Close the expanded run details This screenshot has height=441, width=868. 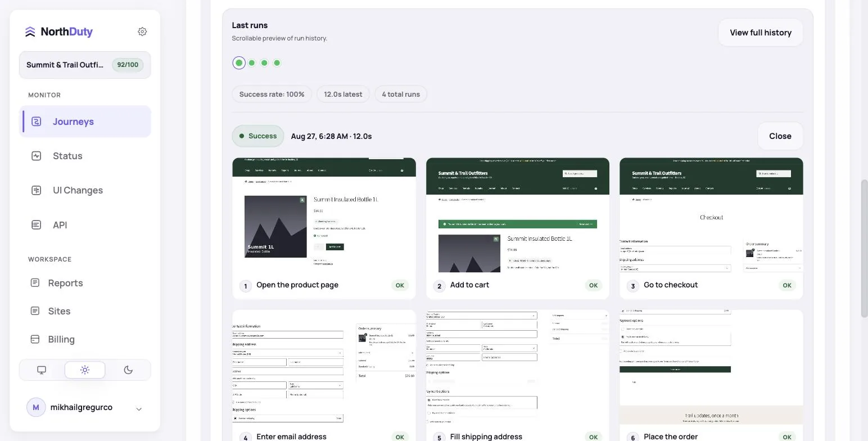(x=780, y=136)
